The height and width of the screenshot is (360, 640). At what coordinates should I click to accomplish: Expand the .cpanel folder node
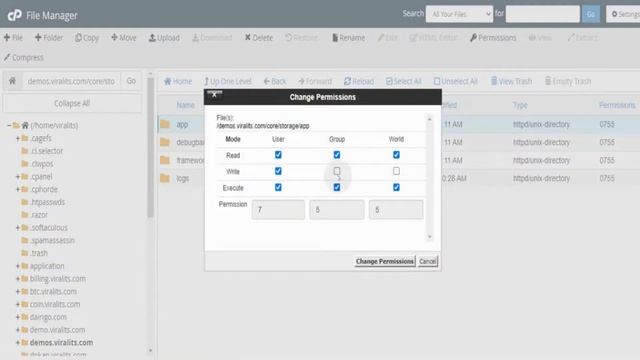[x=18, y=177]
